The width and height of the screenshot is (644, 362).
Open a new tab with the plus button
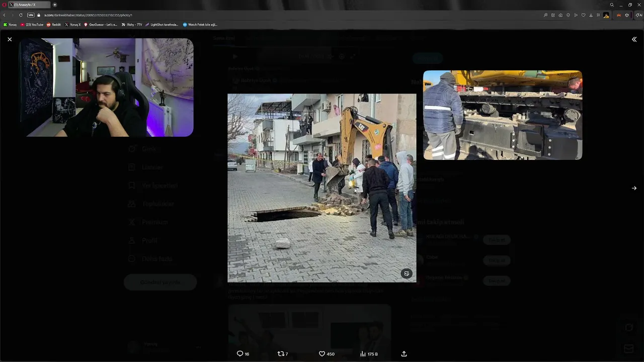click(x=55, y=5)
